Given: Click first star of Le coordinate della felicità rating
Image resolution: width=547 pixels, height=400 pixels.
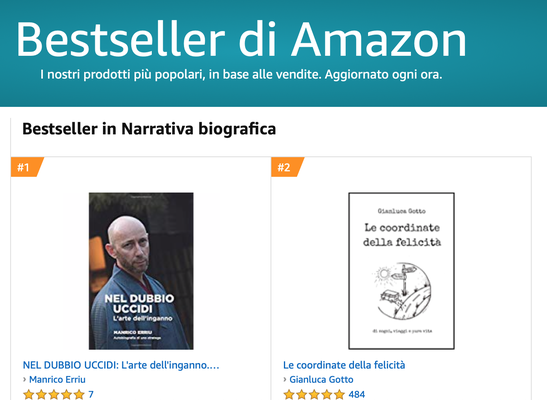Looking at the screenshot, I should click(289, 395).
